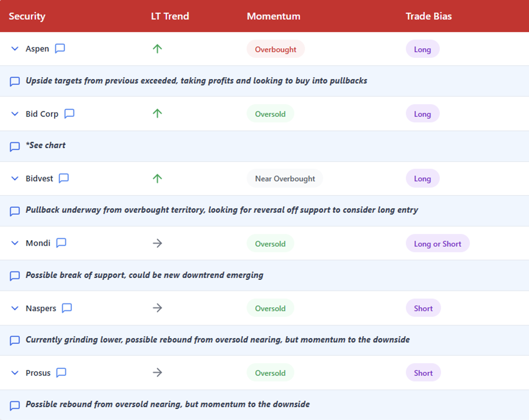Click the Trade Bias column header
This screenshot has height=420, width=529.
[x=429, y=16]
